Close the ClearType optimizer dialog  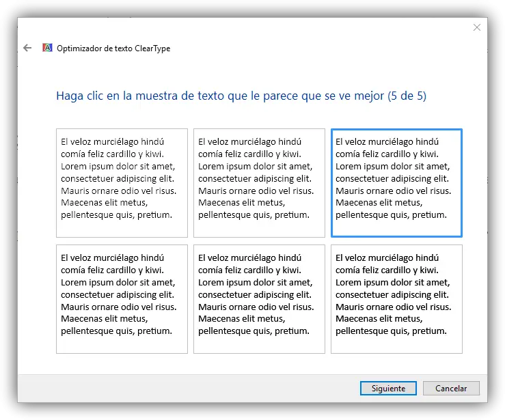click(477, 27)
